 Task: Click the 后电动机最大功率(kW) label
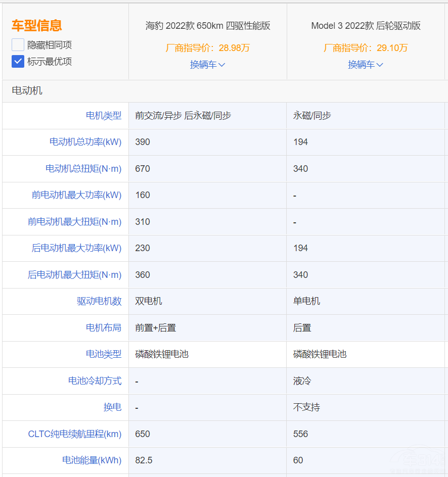click(x=76, y=248)
